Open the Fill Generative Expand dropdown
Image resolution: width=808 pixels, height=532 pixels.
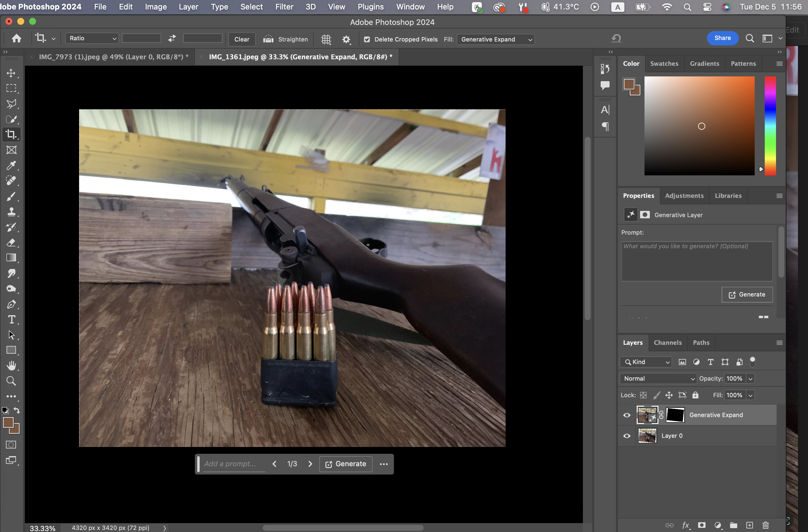(x=495, y=39)
